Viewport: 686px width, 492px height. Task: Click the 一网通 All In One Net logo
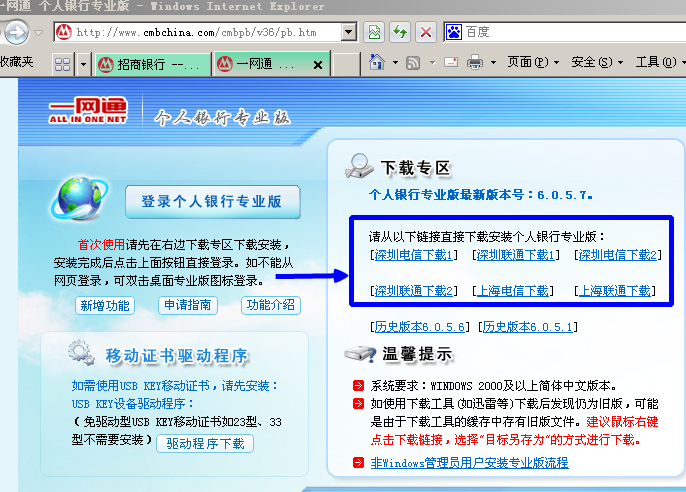click(x=88, y=110)
